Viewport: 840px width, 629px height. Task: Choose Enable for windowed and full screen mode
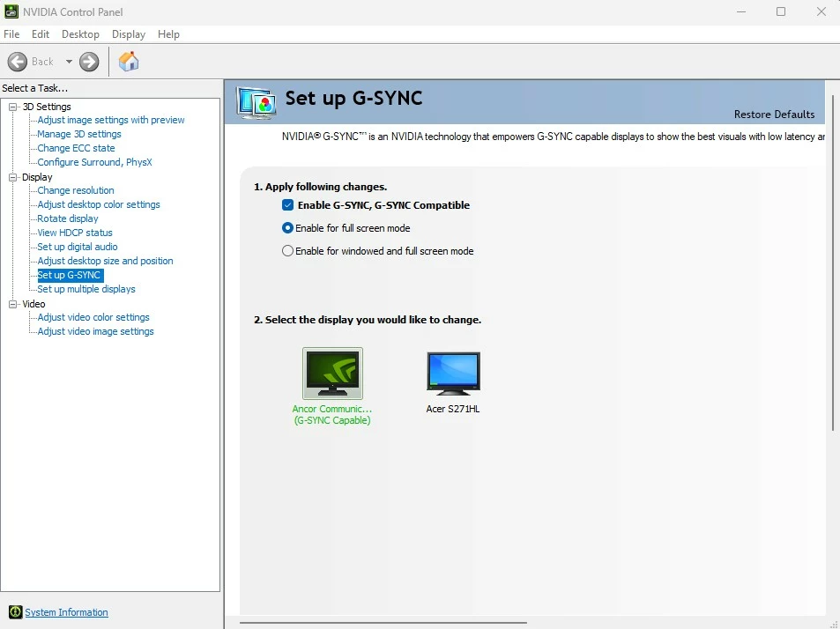[287, 251]
